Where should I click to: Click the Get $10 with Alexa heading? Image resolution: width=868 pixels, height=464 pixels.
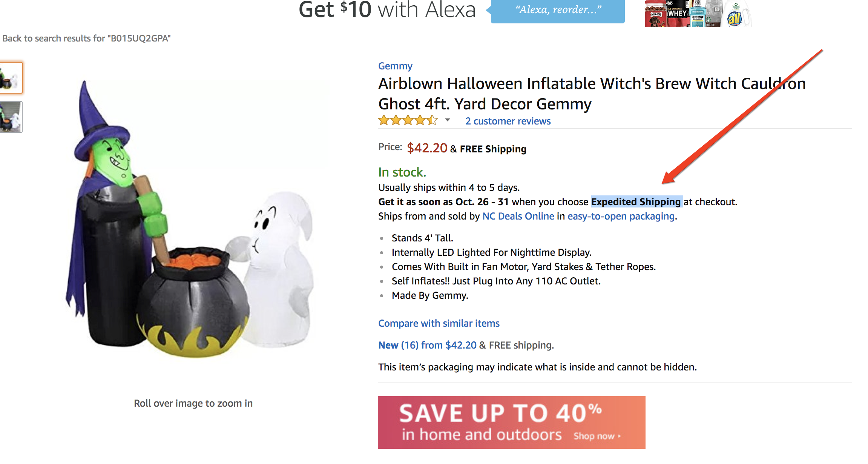pos(387,10)
